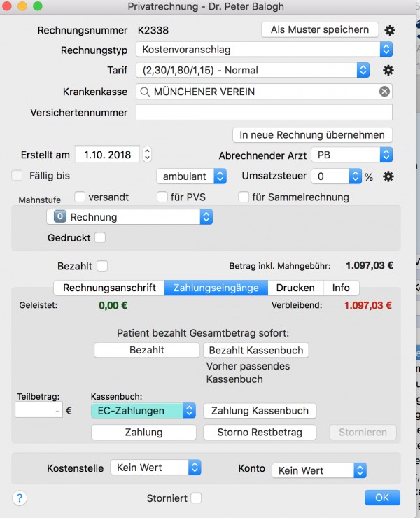Open the ambulant selection dropdown
Screen dimensions: 420x518
click(192, 176)
